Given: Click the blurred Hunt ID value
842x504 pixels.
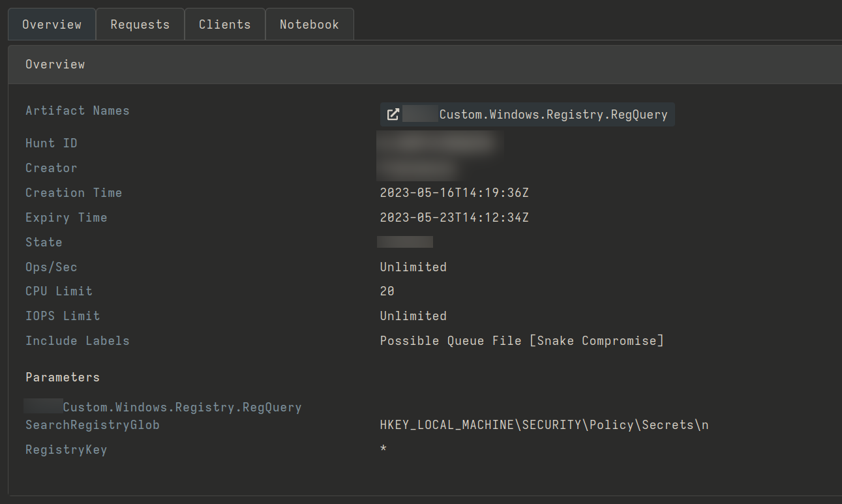Looking at the screenshot, I should [x=440, y=143].
